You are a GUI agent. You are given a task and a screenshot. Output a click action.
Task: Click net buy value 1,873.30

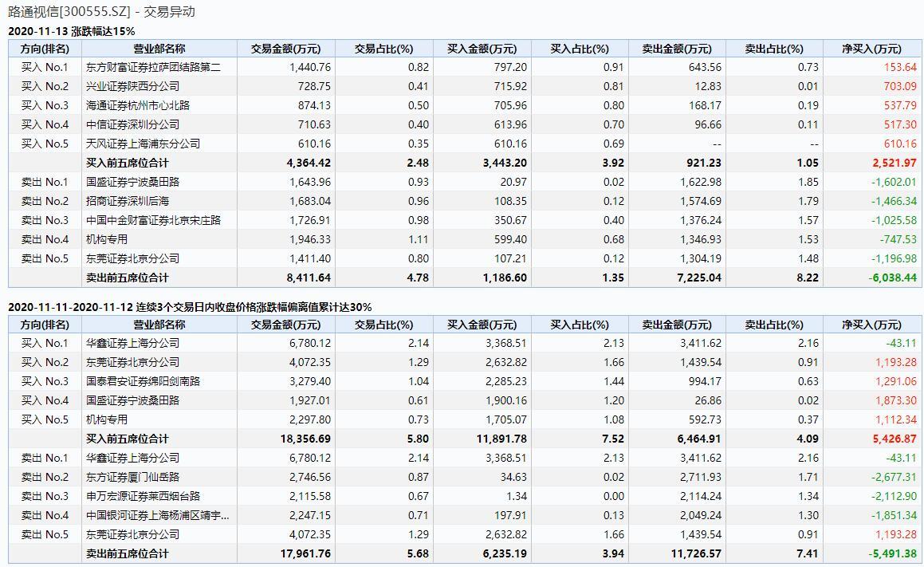(x=896, y=400)
